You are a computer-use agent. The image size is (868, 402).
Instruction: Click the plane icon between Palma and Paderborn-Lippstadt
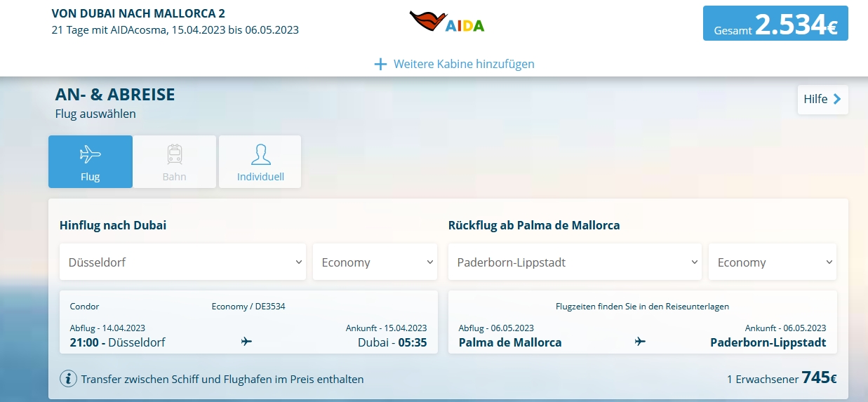click(x=640, y=342)
